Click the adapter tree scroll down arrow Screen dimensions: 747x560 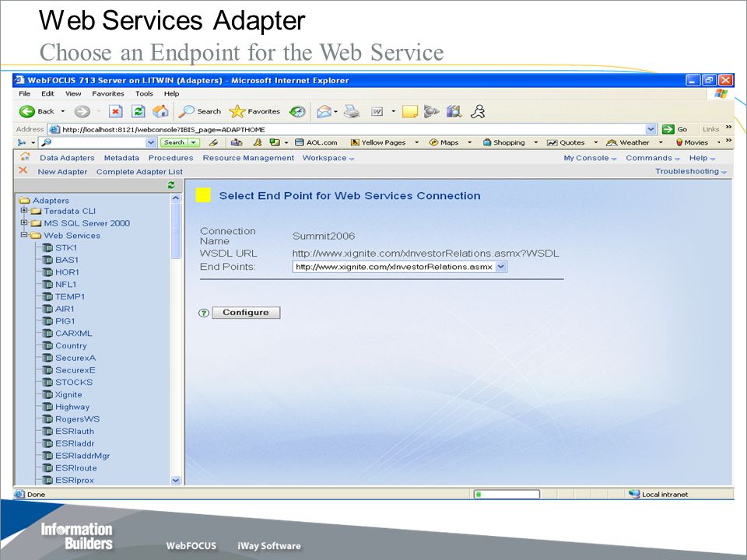coord(175,480)
